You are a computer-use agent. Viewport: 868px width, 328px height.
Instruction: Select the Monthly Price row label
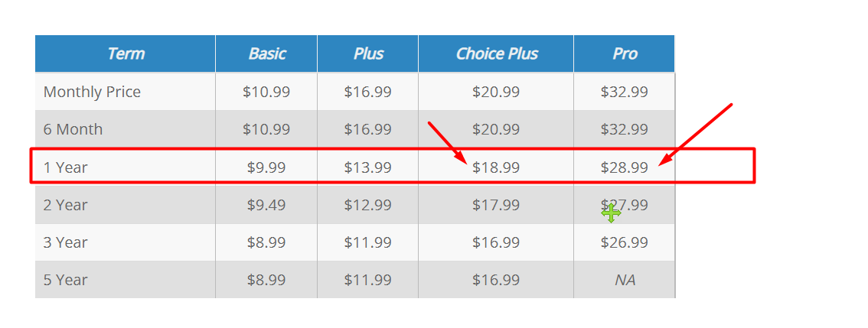(92, 92)
